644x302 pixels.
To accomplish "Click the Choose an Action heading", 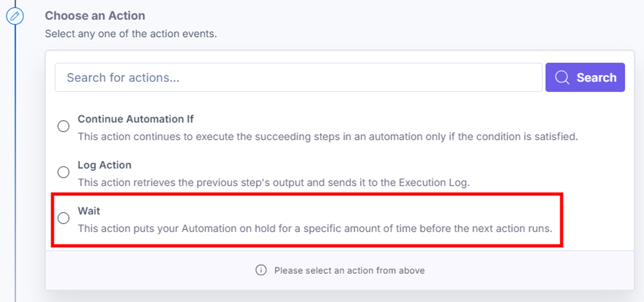I will [x=95, y=16].
